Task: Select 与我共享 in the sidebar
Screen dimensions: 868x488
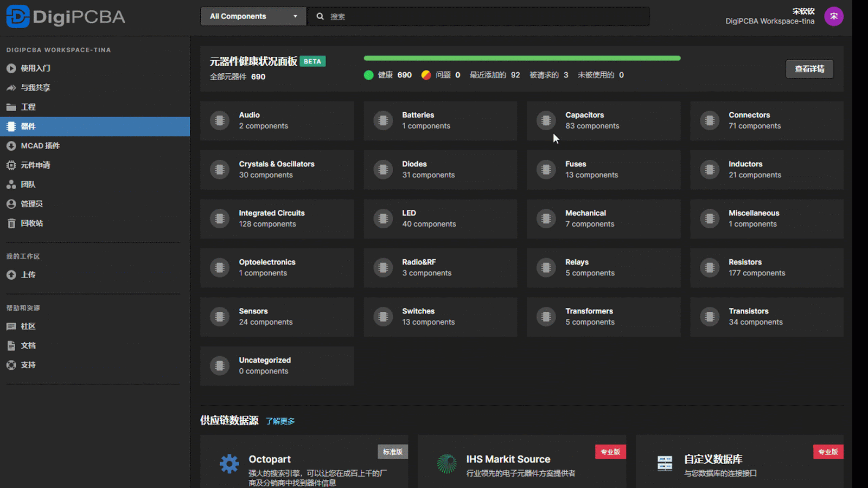Action: pos(95,88)
